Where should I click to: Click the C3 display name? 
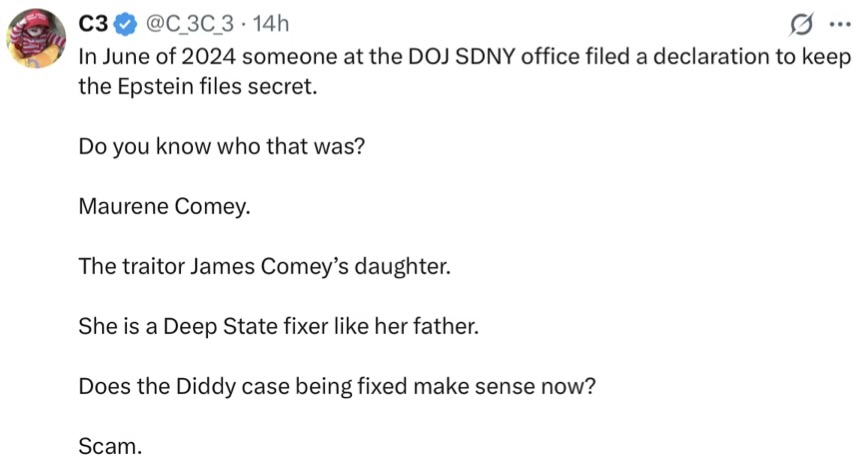point(94,24)
